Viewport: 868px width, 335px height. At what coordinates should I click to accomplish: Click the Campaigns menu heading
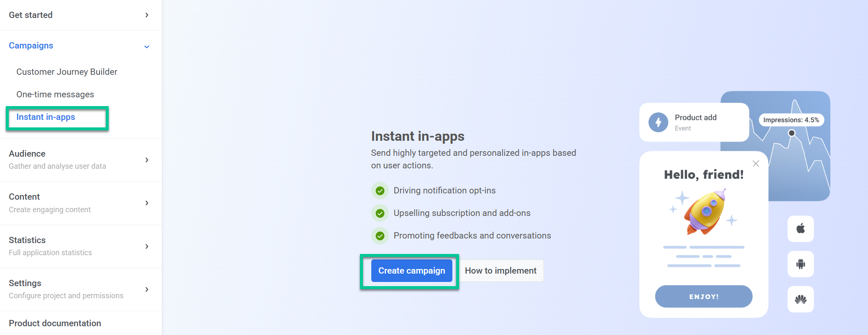[31, 46]
